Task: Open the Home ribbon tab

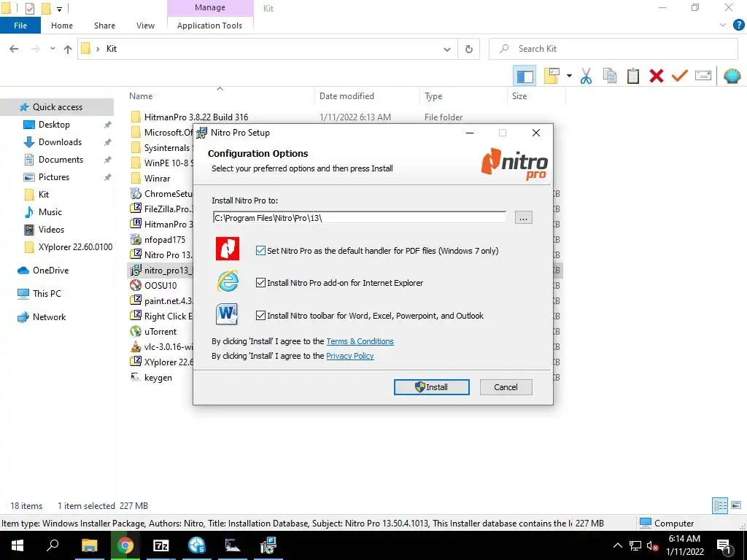Action: point(62,26)
